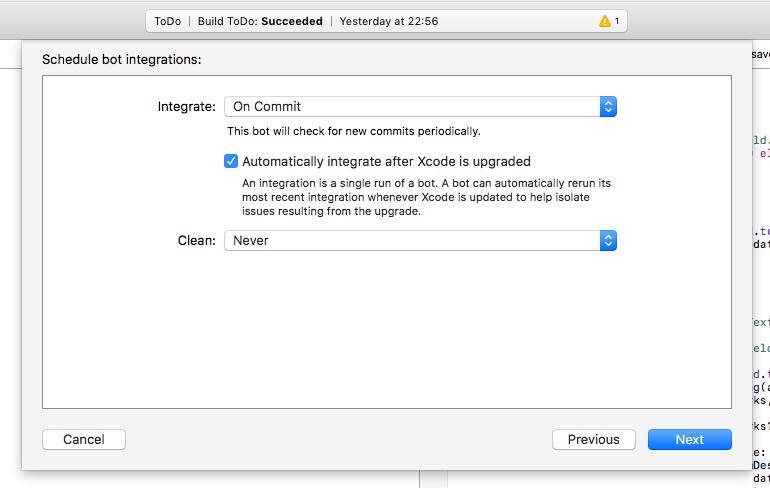770x488 pixels.
Task: Click the chevron arrows on Clean popup
Action: [608, 240]
